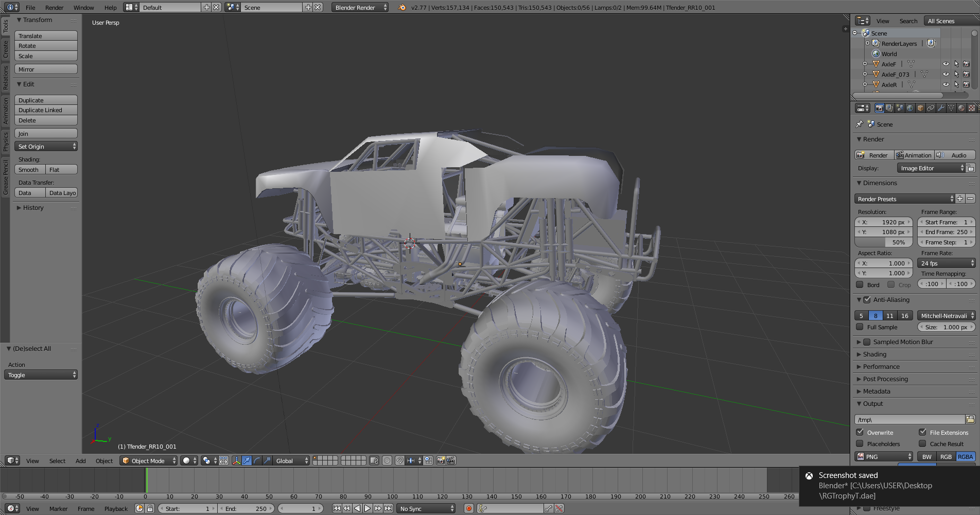980x515 pixels.
Task: Open the Object properties tab (cube icon)
Action: [x=920, y=108]
